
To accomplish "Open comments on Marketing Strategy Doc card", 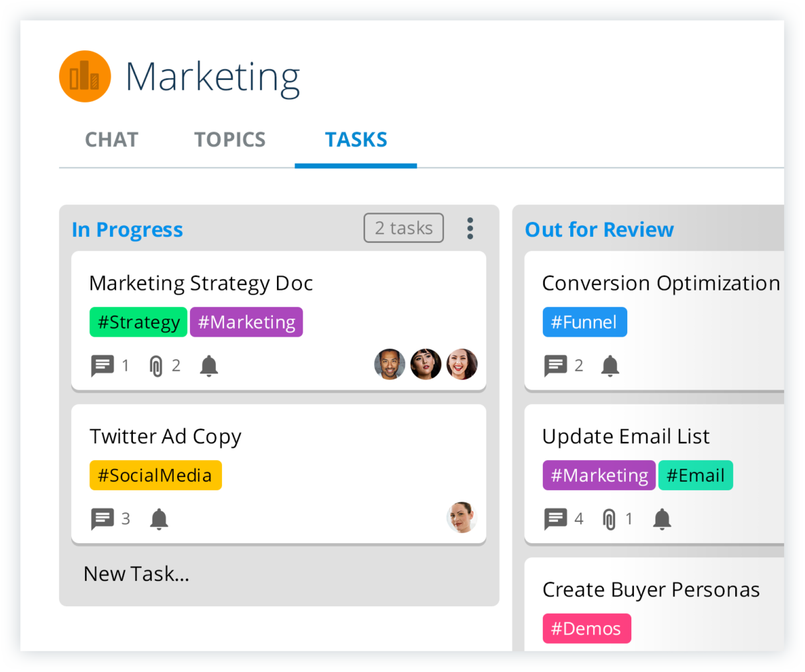I will click(103, 366).
